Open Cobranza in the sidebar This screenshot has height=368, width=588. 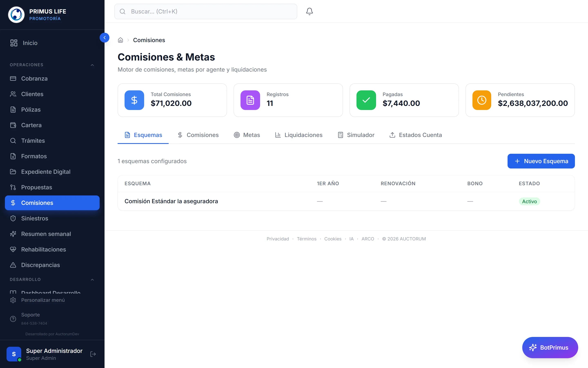click(x=52, y=78)
